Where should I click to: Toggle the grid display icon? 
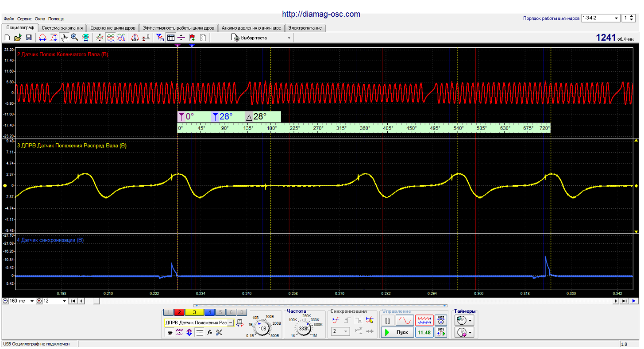coord(171,38)
